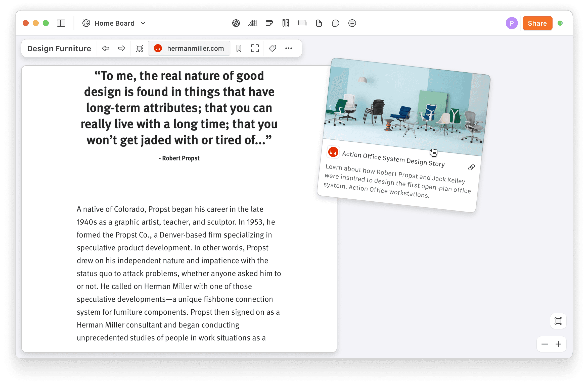Navigate back in the browser card

click(106, 48)
